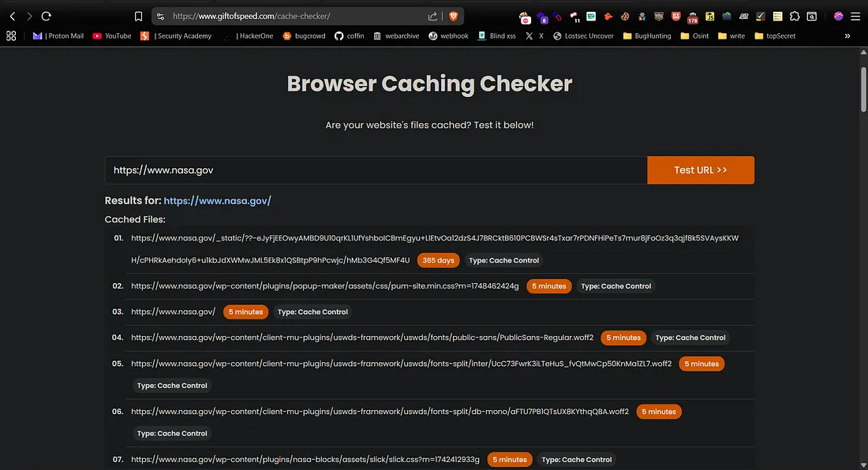Open the topSecret bookmarks folder

point(775,36)
